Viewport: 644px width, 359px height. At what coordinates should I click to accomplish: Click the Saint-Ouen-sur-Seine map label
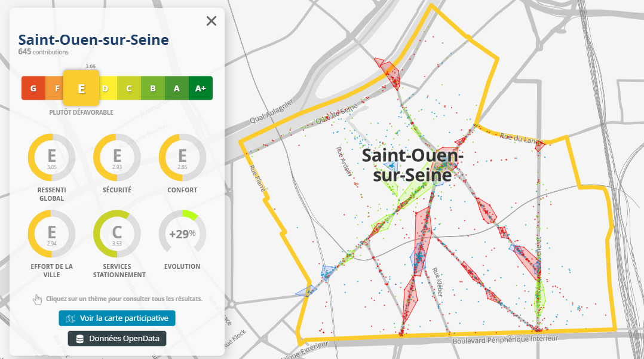coord(412,165)
